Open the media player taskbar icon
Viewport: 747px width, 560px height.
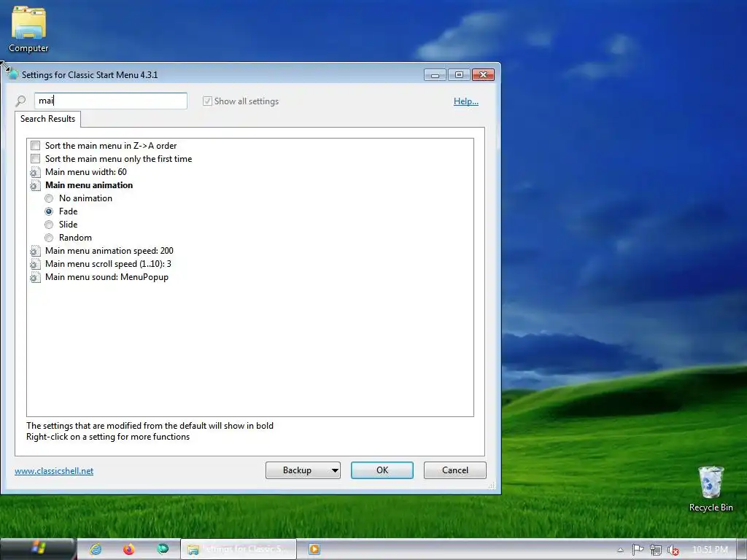pyautogui.click(x=314, y=549)
